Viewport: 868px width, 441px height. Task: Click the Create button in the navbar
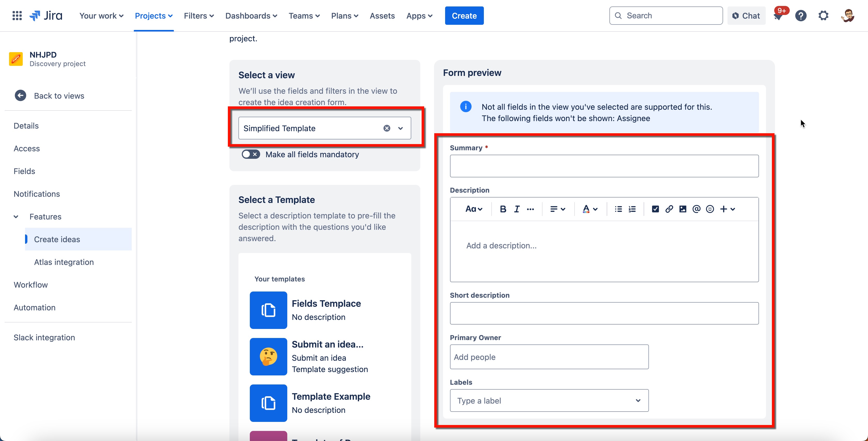click(x=464, y=15)
